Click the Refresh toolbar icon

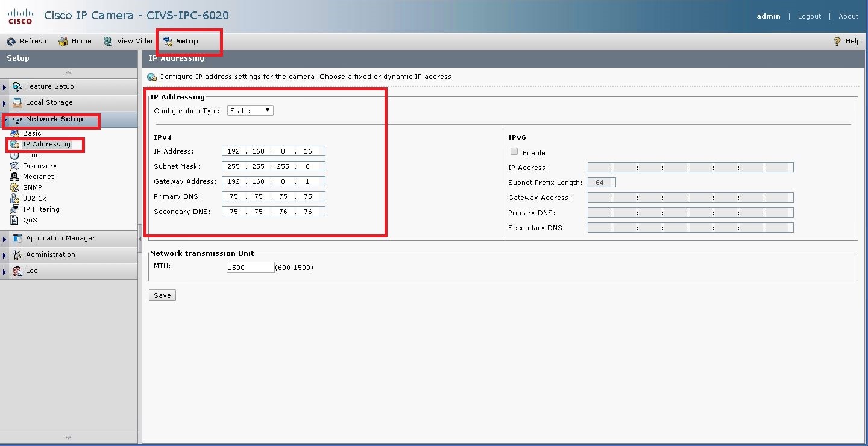tap(12, 40)
